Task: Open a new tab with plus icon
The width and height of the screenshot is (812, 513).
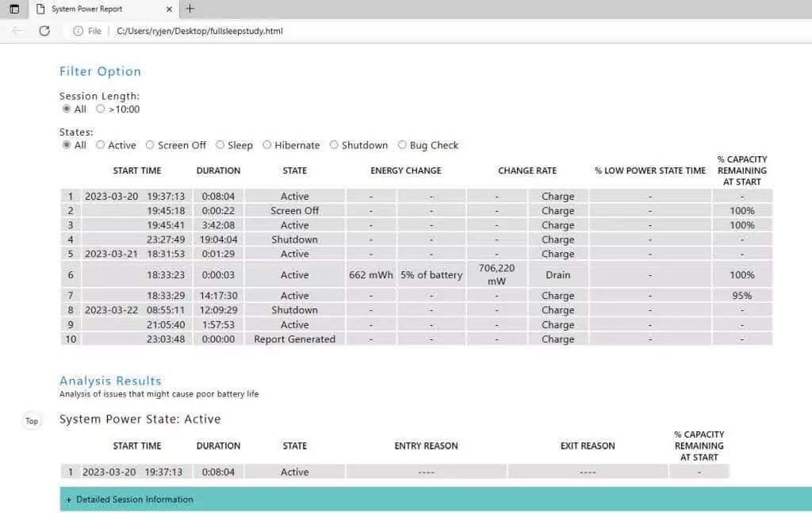Action: pyautogui.click(x=190, y=9)
